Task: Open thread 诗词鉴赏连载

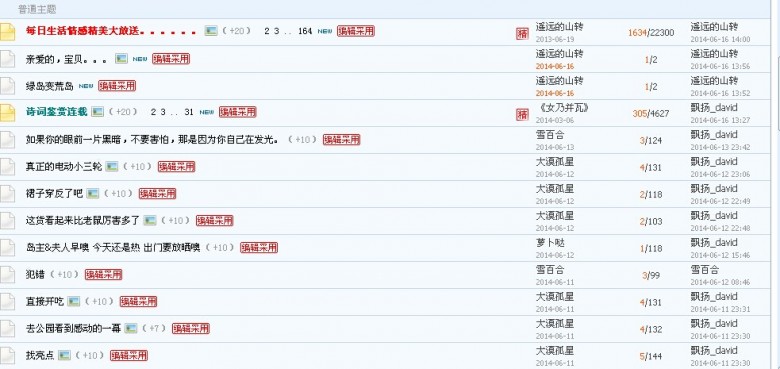Action: 57,112
